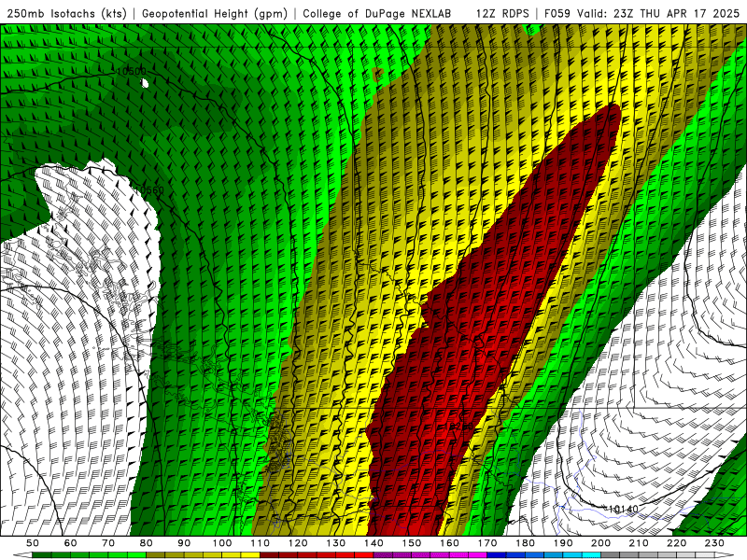Click the 50 value on the color scale
The height and width of the screenshot is (560, 747).
(33, 543)
